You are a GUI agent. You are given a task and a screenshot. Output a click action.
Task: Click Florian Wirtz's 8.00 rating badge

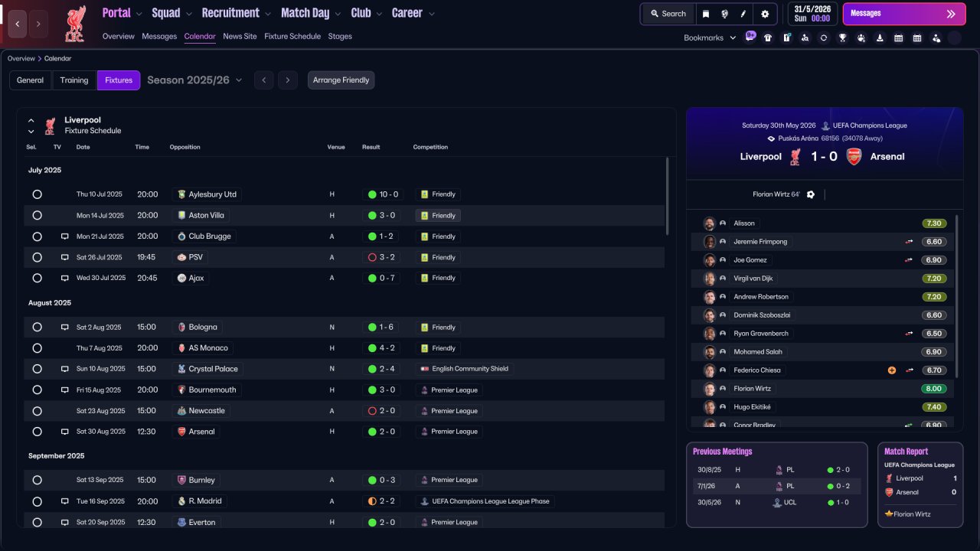pos(934,389)
